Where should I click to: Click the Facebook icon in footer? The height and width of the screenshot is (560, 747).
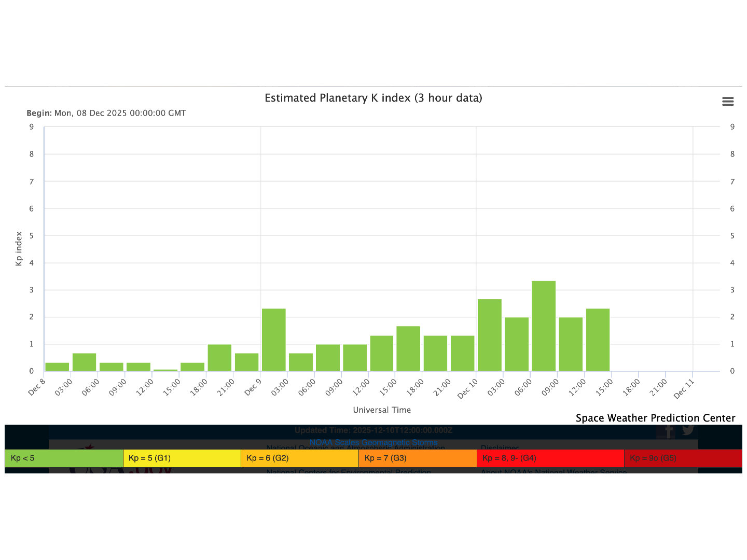tap(669, 431)
